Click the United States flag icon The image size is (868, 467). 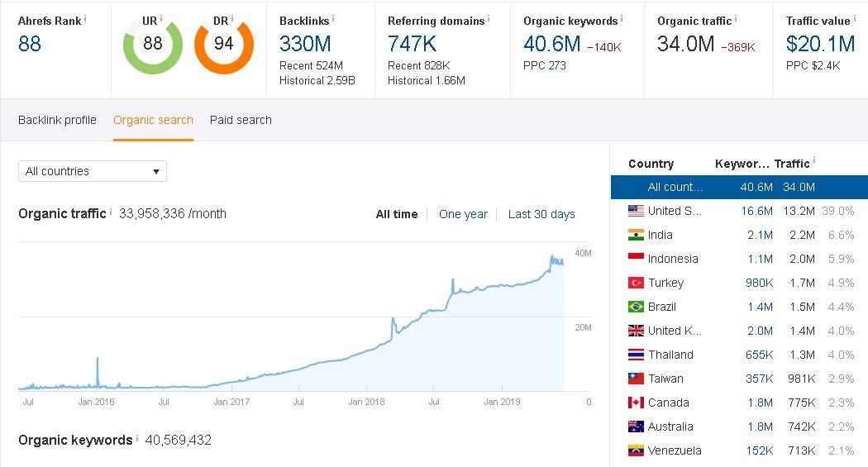click(x=636, y=211)
